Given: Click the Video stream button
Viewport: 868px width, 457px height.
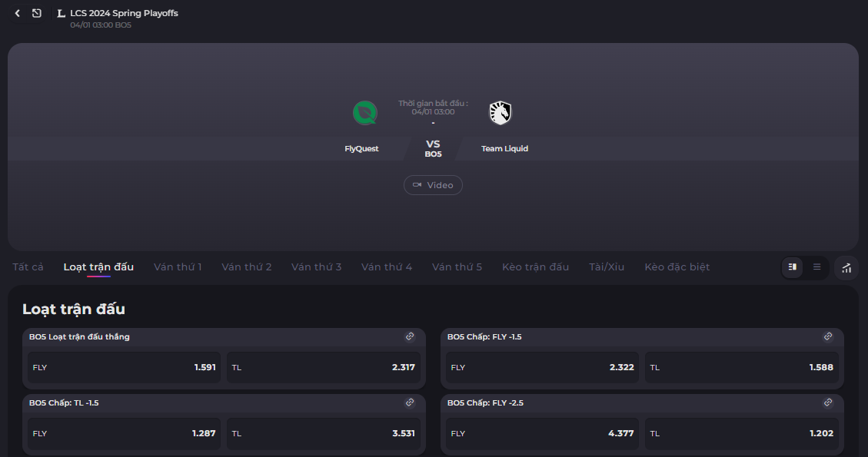Looking at the screenshot, I should (433, 185).
